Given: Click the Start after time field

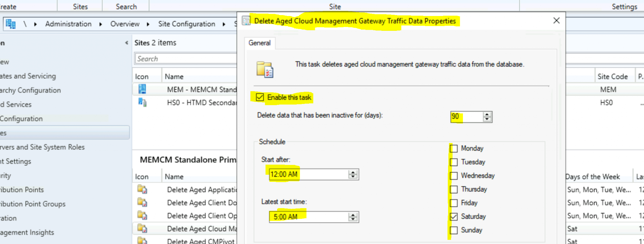Looking at the screenshot, I should [309, 174].
